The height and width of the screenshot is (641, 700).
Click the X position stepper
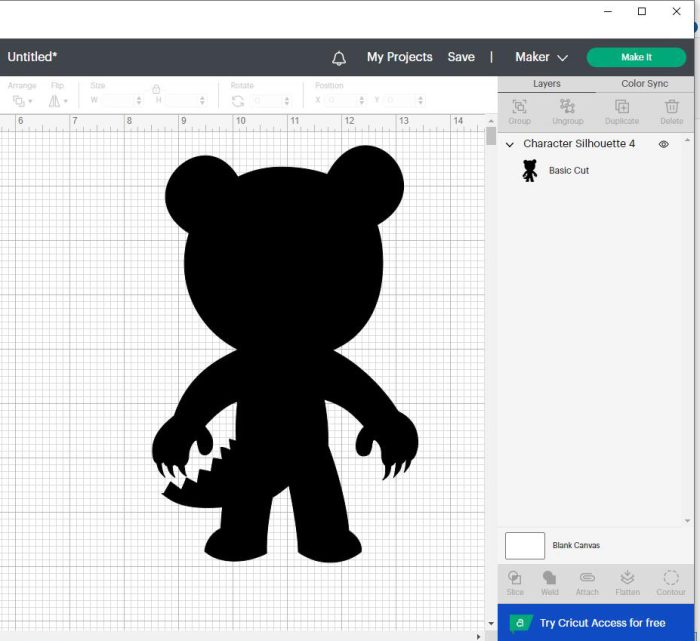click(362, 100)
